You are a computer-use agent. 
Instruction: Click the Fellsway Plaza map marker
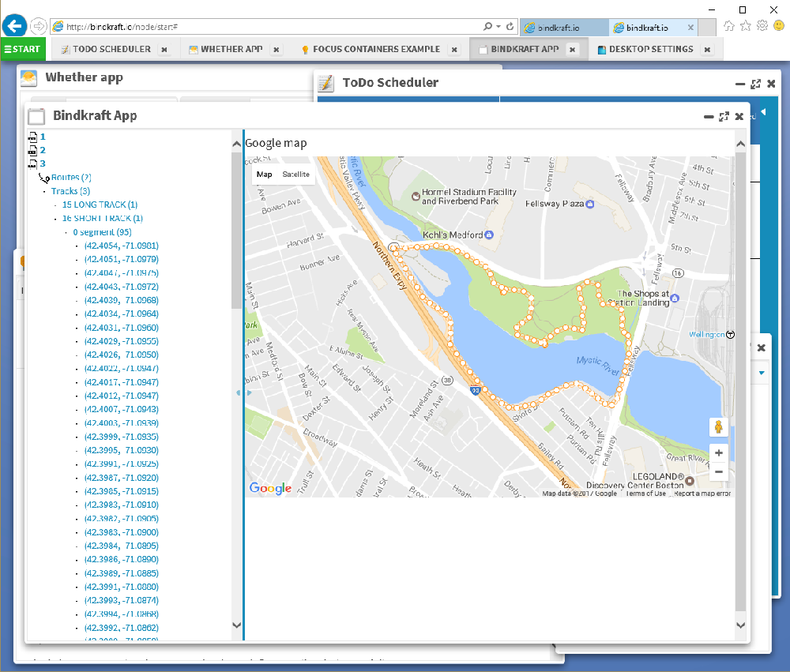click(590, 204)
